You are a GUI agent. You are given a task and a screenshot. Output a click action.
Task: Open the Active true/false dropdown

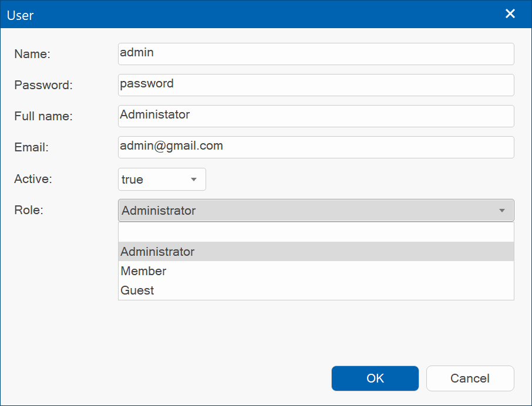coord(162,180)
